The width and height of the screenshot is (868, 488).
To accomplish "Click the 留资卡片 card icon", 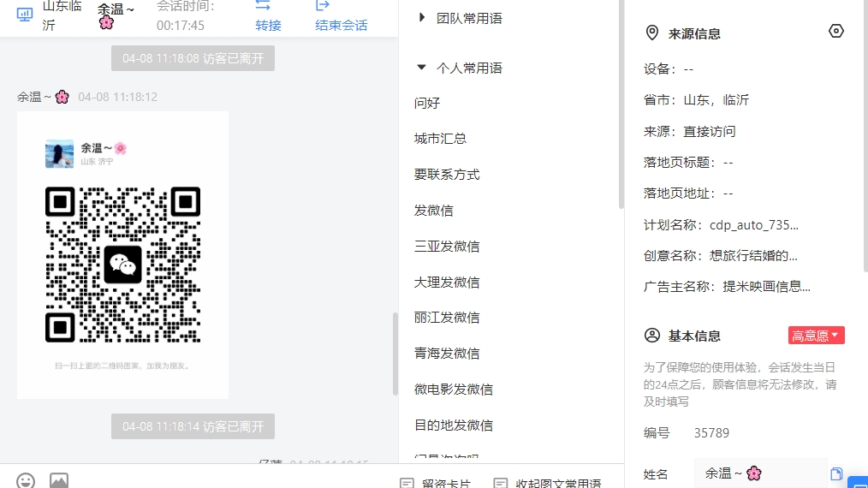I will pos(407,483).
